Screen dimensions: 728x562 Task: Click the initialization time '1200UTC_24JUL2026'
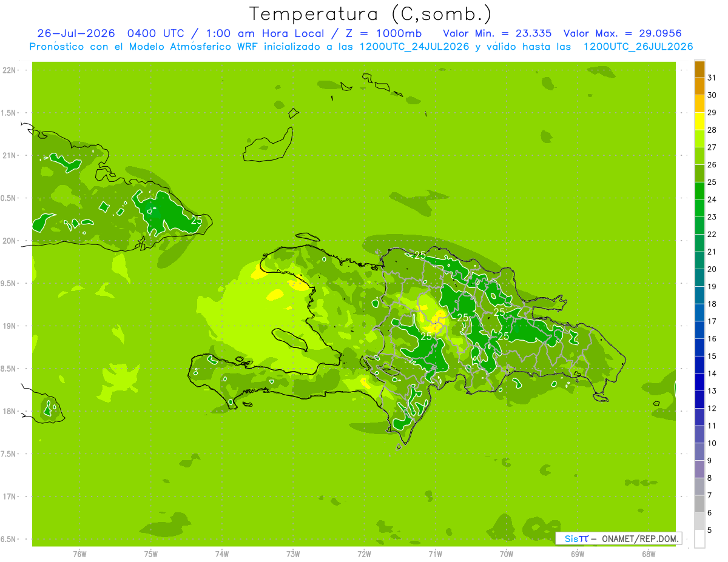(414, 47)
